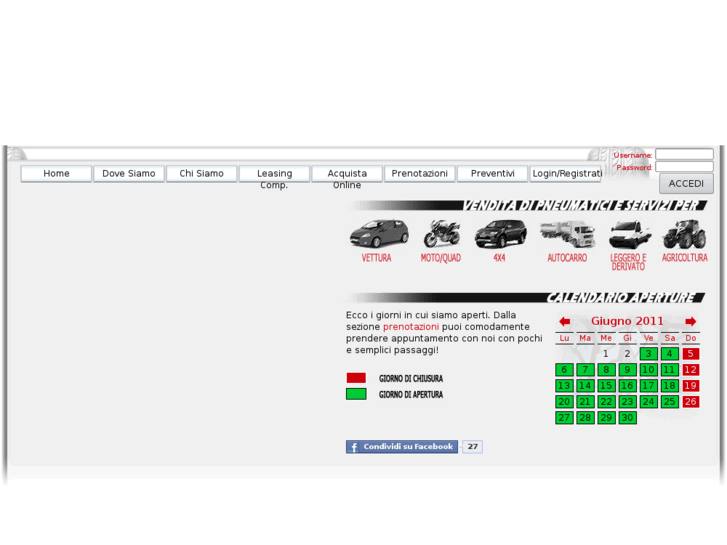Follow the red prenotazioni link in the text
727x545 pixels.
(411, 327)
